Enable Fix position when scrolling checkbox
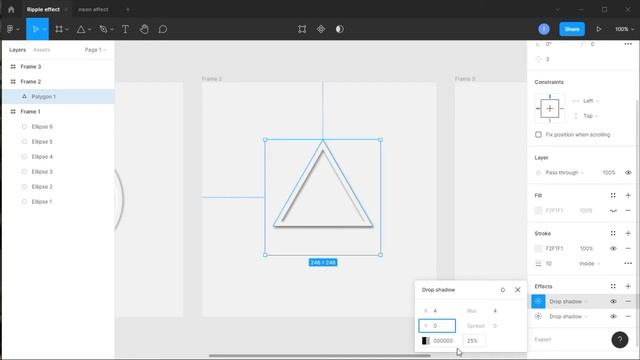This screenshot has height=360, width=640. click(x=538, y=135)
